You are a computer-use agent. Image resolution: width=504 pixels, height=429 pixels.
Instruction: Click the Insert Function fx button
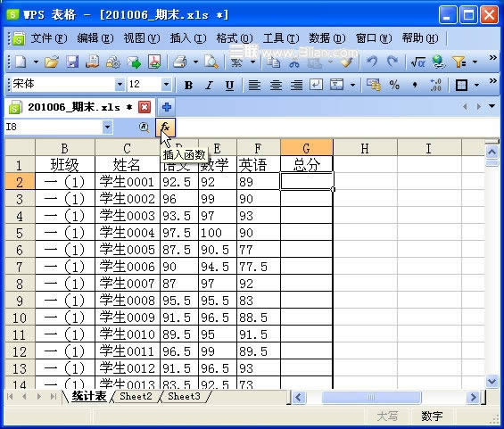(166, 128)
